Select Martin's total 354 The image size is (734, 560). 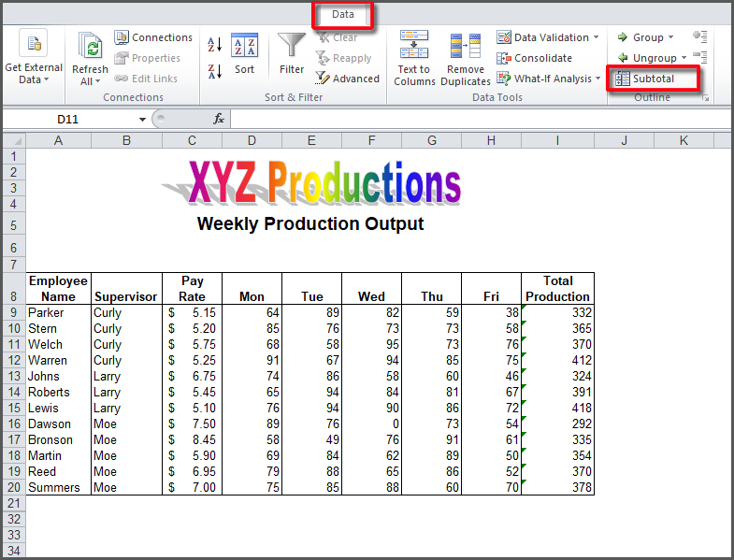(557, 456)
